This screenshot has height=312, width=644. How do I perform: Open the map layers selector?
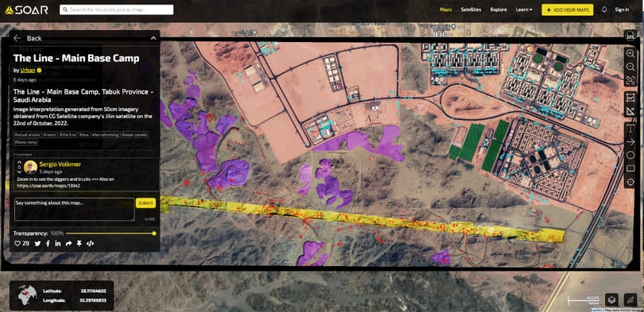(x=611, y=299)
